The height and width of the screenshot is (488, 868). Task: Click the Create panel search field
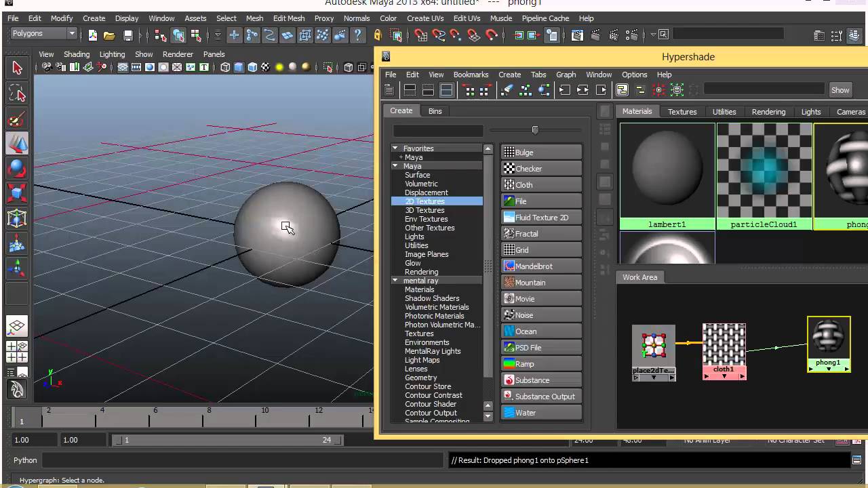pos(438,130)
